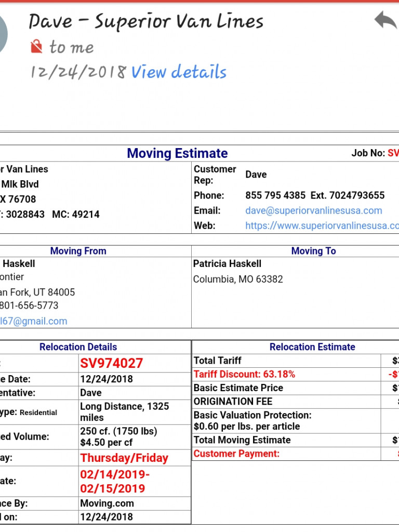Click the Relocation Details heading
The height and width of the screenshot is (532, 399).
pos(78,347)
